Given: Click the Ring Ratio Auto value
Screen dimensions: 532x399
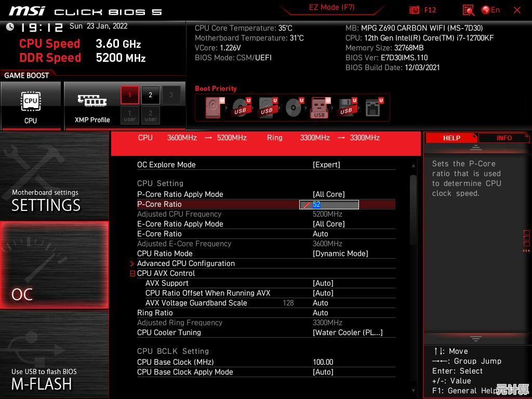Looking at the screenshot, I should [x=320, y=313].
